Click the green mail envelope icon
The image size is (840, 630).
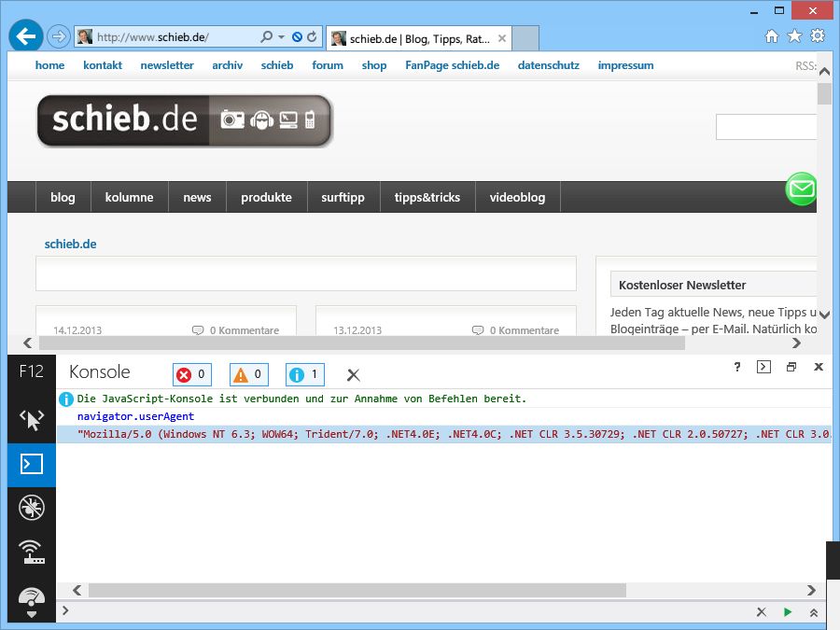(801, 189)
